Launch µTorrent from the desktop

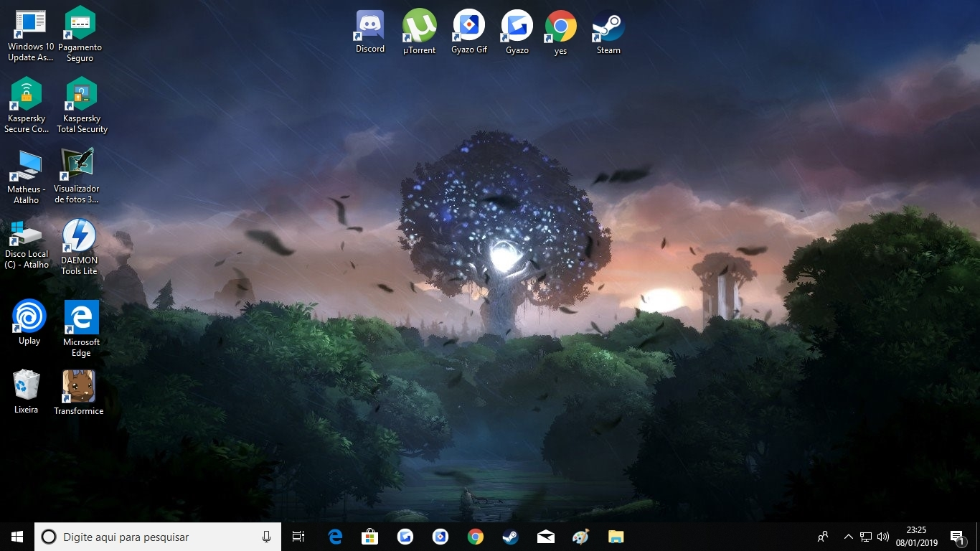coord(419,32)
